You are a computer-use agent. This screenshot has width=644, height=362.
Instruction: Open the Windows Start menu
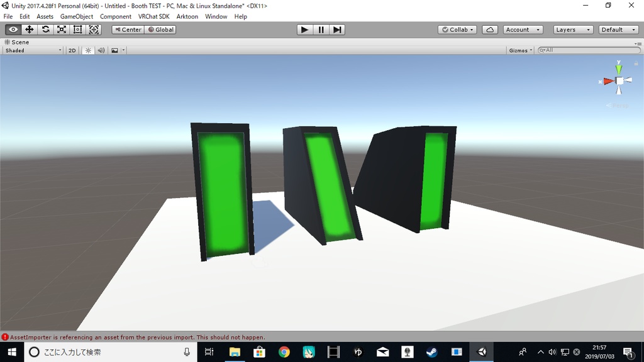pos(12,352)
